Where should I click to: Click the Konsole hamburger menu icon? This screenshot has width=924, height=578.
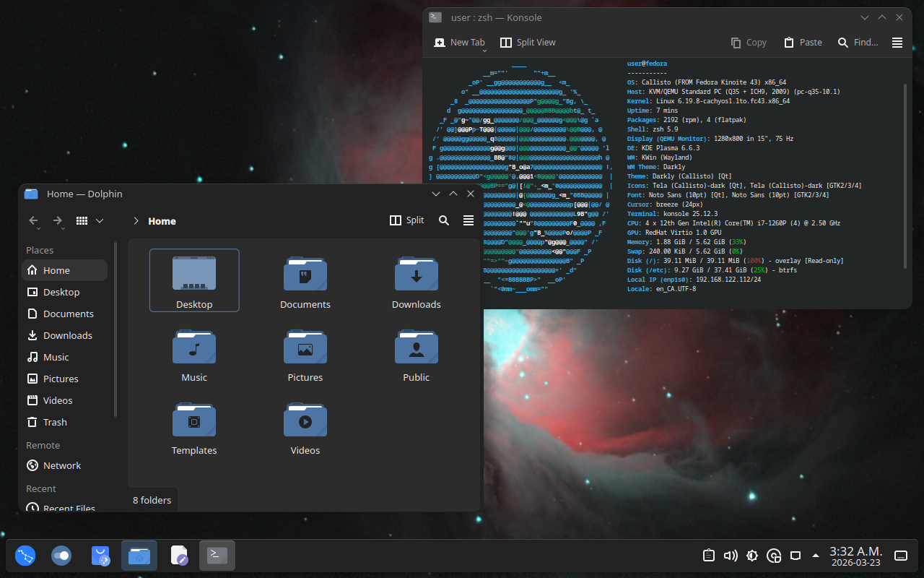click(x=897, y=43)
